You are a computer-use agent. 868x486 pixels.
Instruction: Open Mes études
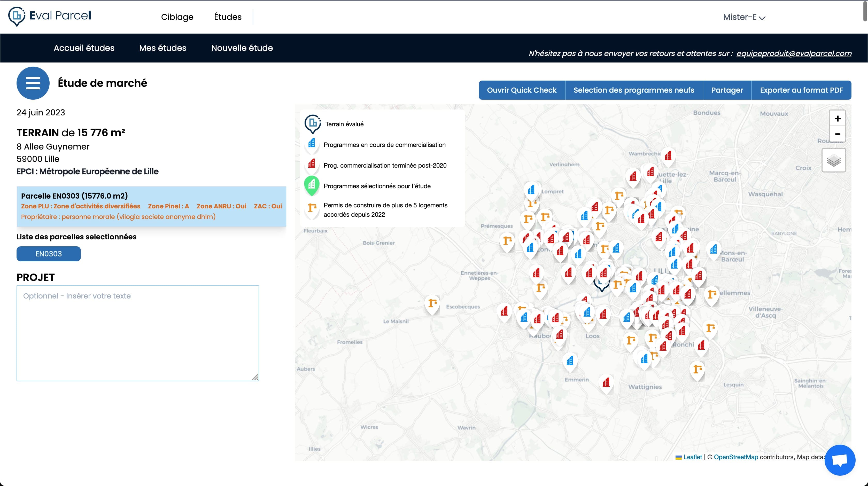(x=163, y=48)
